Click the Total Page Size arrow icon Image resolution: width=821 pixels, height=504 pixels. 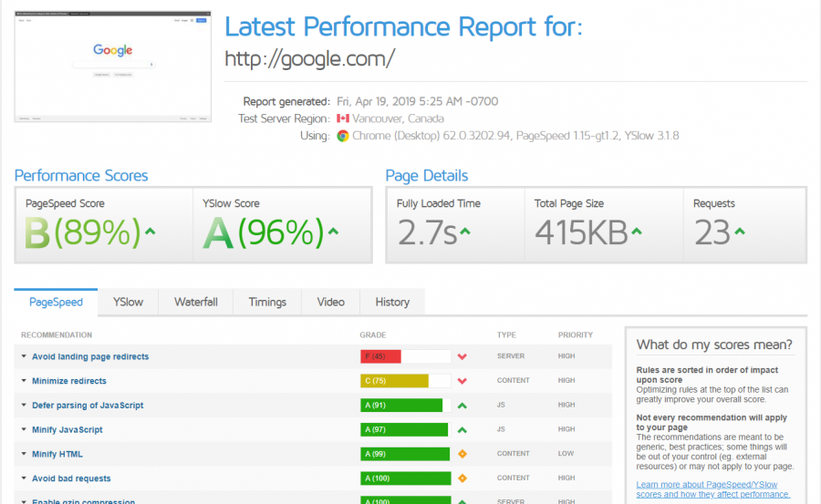click(636, 231)
